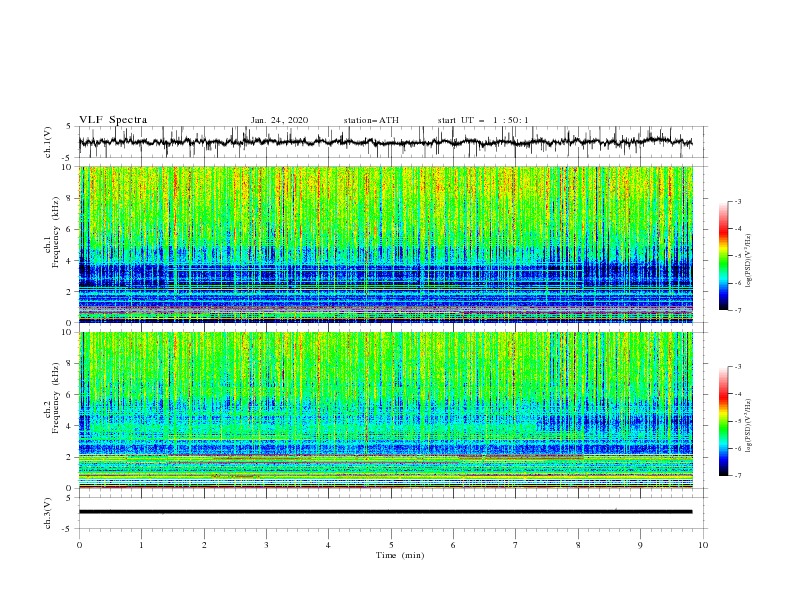
Task: Click the "2" kHz tick on ch.1 frequency axis
Action: pos(70,292)
